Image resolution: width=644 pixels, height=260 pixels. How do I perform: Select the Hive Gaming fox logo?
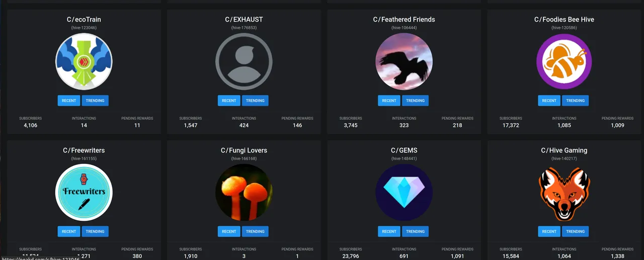click(x=564, y=193)
